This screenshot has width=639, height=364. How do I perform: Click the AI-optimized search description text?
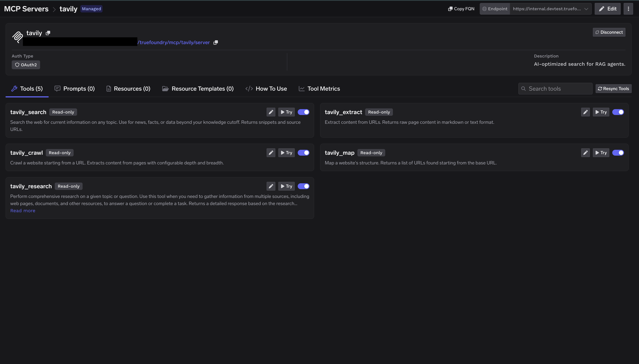click(579, 64)
